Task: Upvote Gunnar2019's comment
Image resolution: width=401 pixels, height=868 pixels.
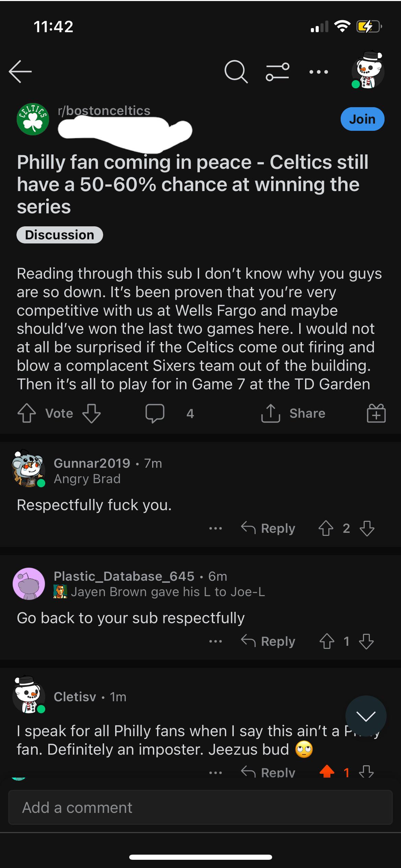Action: (326, 528)
